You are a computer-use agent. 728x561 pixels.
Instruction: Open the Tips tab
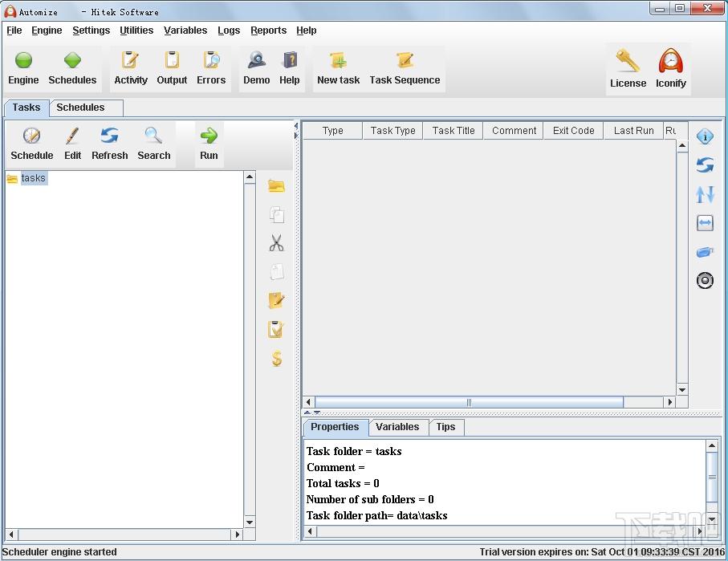tap(445, 427)
